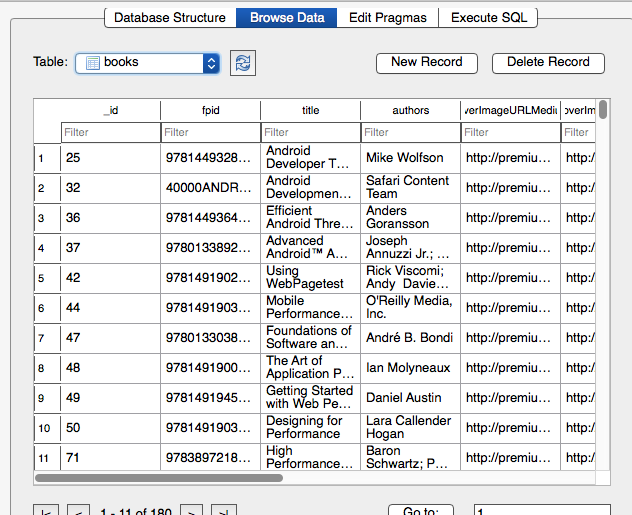Sort by the fpid column header
The width and height of the screenshot is (632, 515).
pyautogui.click(x=210, y=110)
